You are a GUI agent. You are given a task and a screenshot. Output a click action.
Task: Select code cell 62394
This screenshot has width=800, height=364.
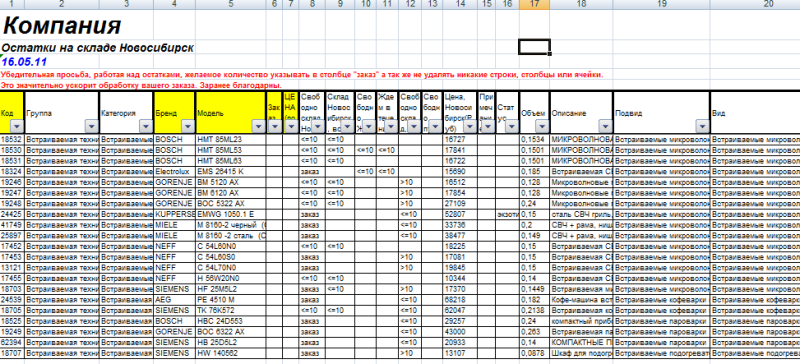coord(12,343)
